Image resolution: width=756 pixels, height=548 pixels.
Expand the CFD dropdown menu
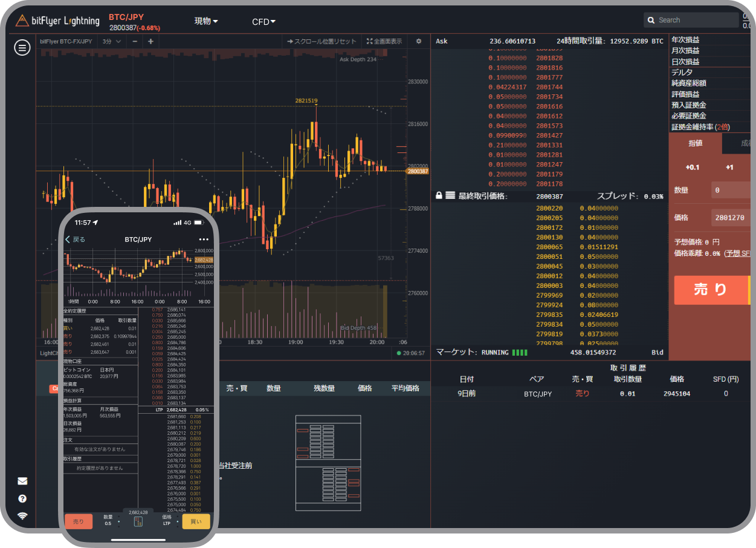263,22
